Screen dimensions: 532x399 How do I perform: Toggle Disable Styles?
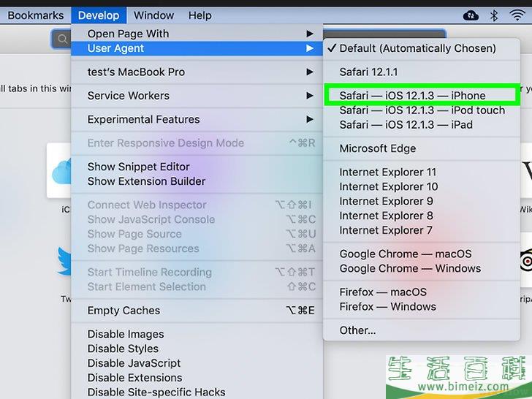[x=197, y=349]
